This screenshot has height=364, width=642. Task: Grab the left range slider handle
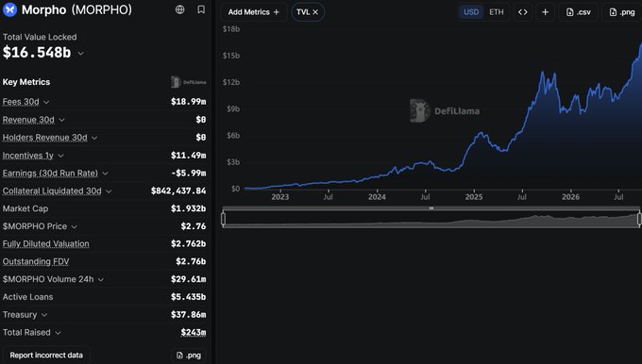[223, 219]
